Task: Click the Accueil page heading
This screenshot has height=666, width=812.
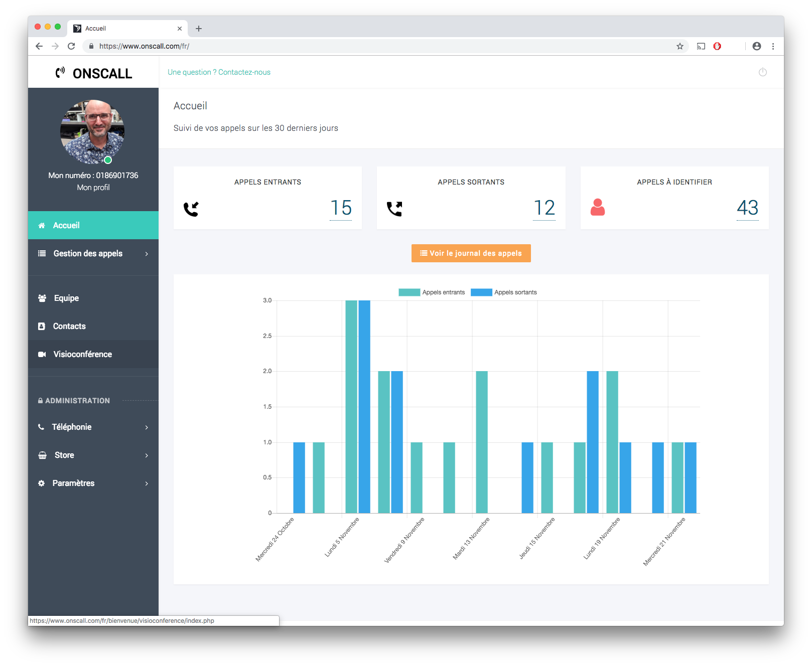Action: [x=190, y=106]
